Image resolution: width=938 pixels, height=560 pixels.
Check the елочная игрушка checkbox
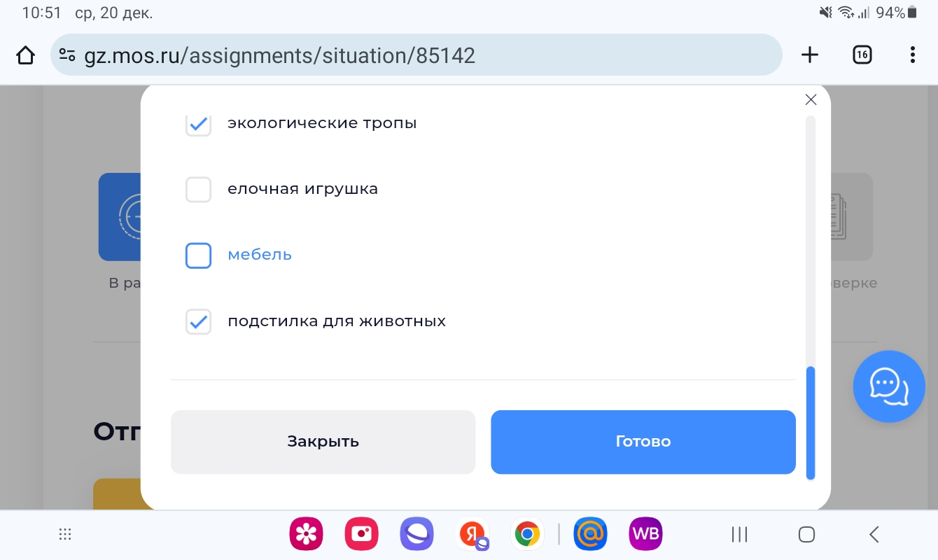(198, 189)
